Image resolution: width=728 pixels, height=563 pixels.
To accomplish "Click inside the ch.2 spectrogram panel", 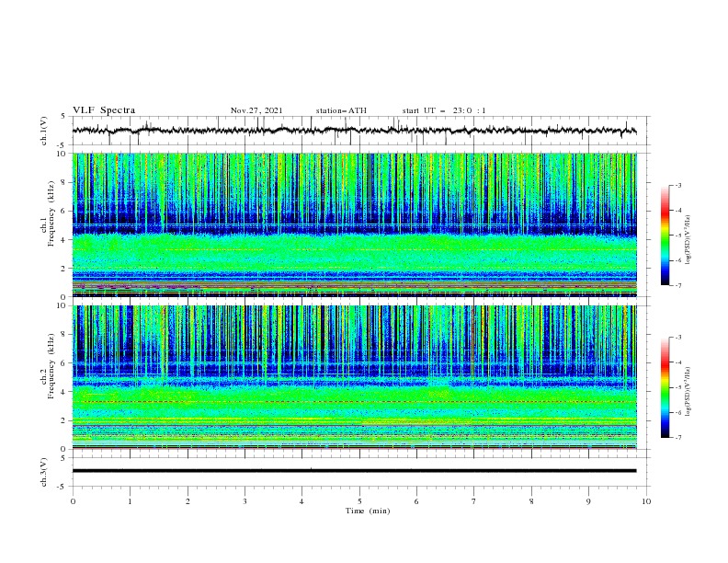I will tap(355, 377).
